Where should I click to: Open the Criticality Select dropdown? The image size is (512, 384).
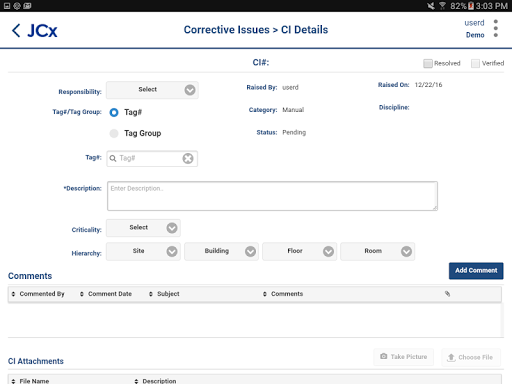pyautogui.click(x=143, y=228)
